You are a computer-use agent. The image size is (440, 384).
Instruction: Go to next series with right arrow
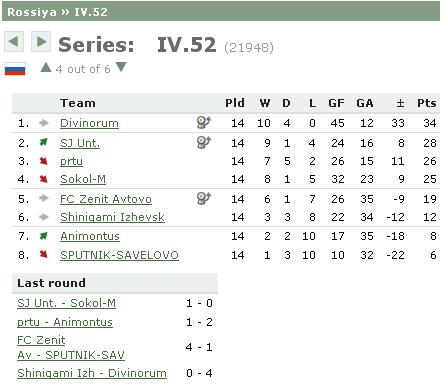click(41, 42)
